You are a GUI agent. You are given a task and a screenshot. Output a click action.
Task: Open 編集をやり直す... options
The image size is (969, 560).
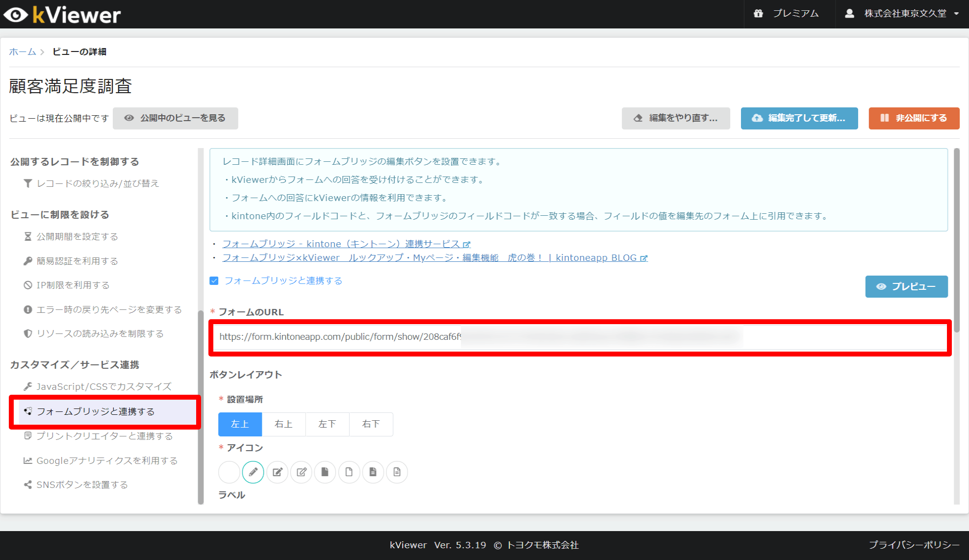click(676, 118)
